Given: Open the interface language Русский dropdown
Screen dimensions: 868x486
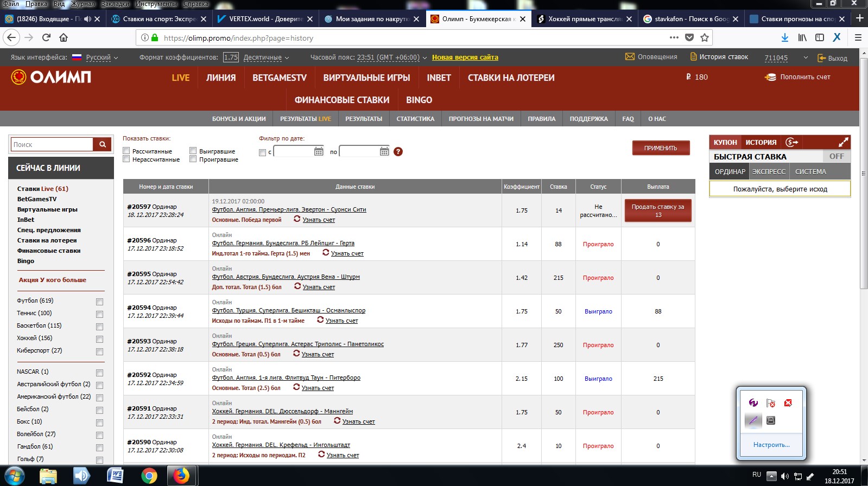Looking at the screenshot, I should pyautogui.click(x=102, y=57).
